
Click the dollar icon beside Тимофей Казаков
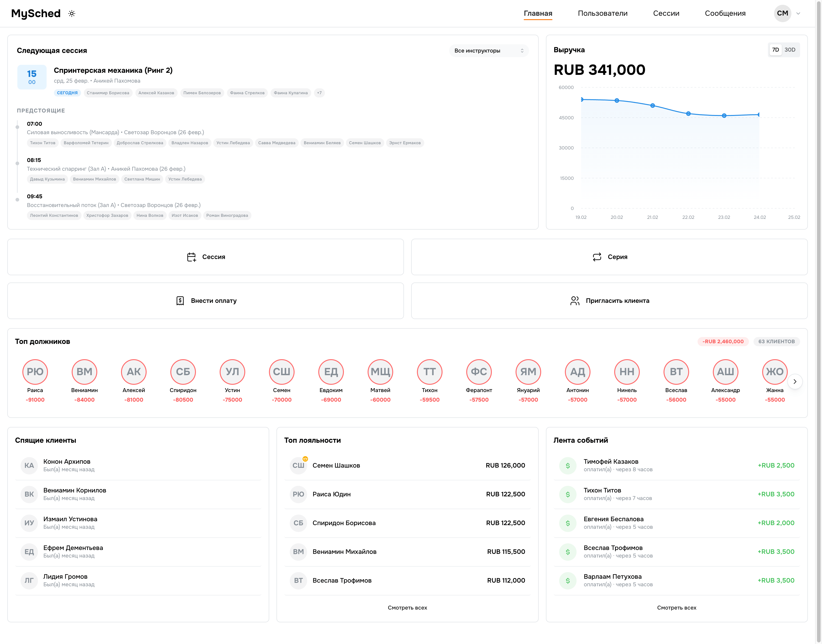(567, 466)
